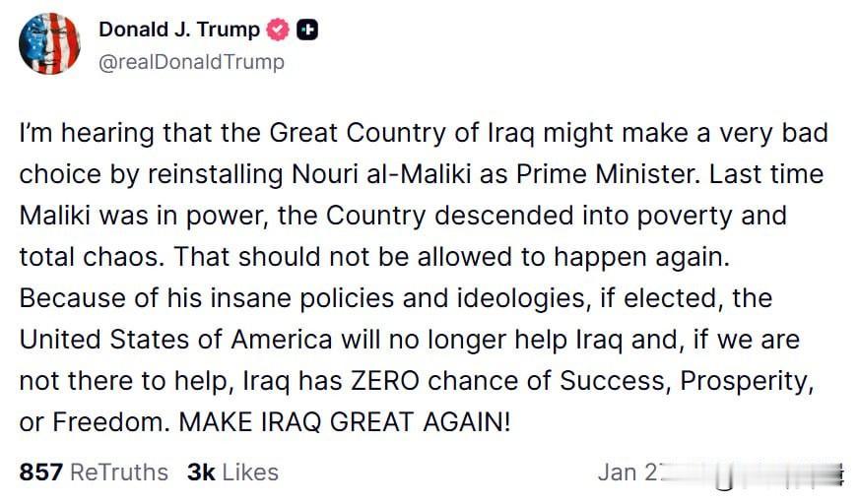Click the phrase "United States of America"

[176, 340]
